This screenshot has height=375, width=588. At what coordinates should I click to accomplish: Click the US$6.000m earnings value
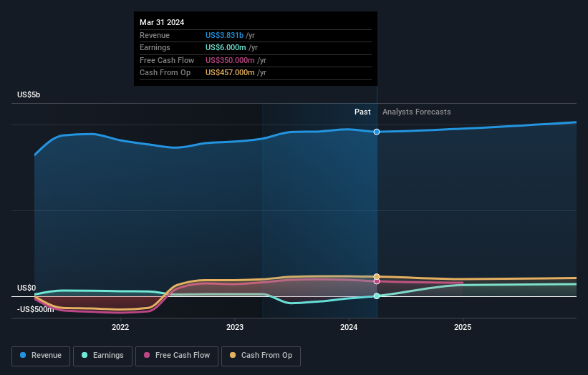pyautogui.click(x=226, y=47)
